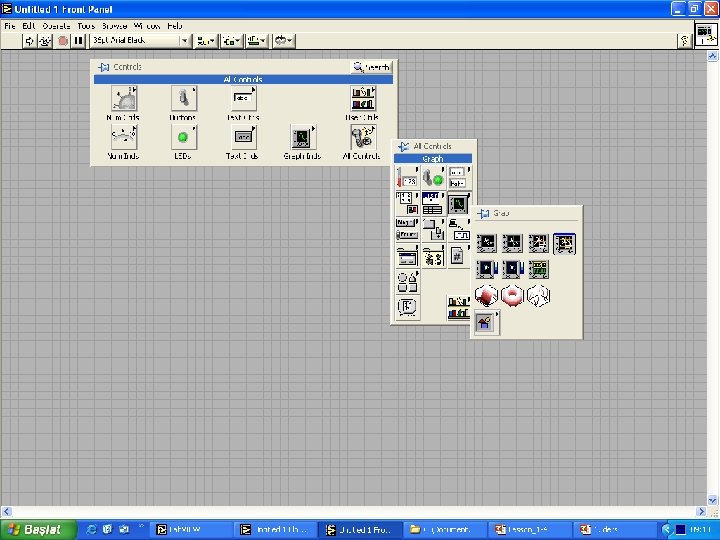Open the Distribute Objects dropdown
The height and width of the screenshot is (540, 720).
[x=231, y=41]
